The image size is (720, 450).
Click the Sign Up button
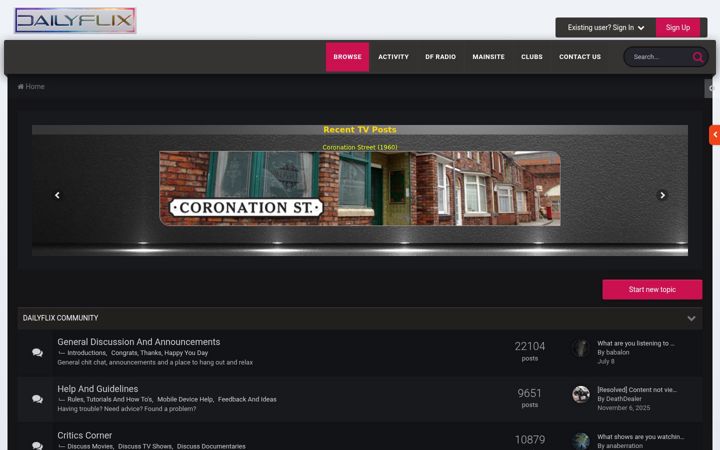678,28
